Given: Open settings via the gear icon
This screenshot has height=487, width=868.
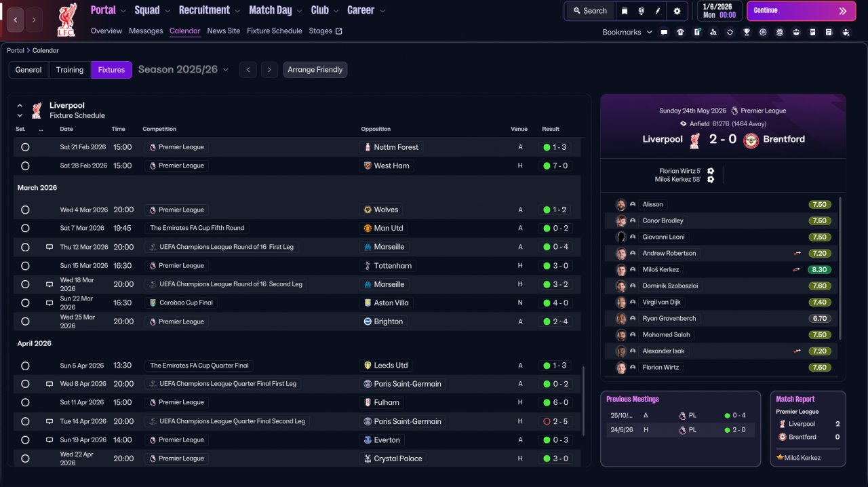Looking at the screenshot, I should 677,11.
